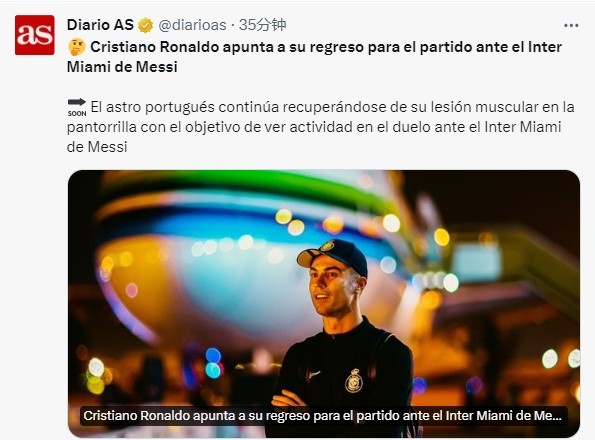Click the Al Nassr crest on the jacket

[x=354, y=380]
